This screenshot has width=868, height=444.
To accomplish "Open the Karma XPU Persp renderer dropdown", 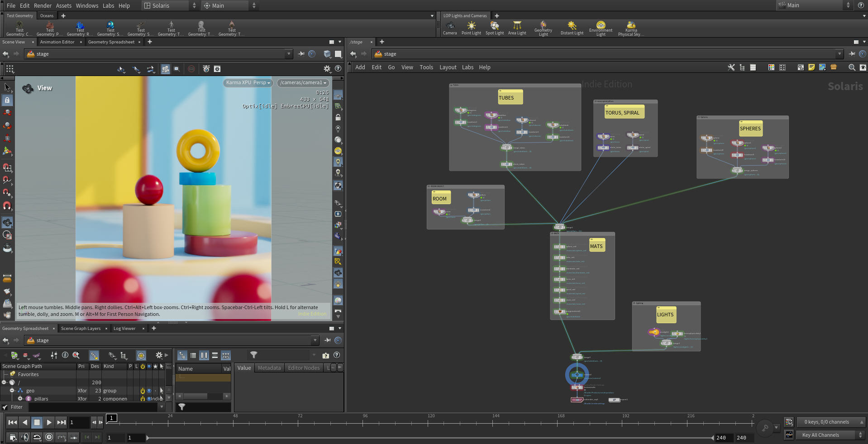I will [248, 83].
